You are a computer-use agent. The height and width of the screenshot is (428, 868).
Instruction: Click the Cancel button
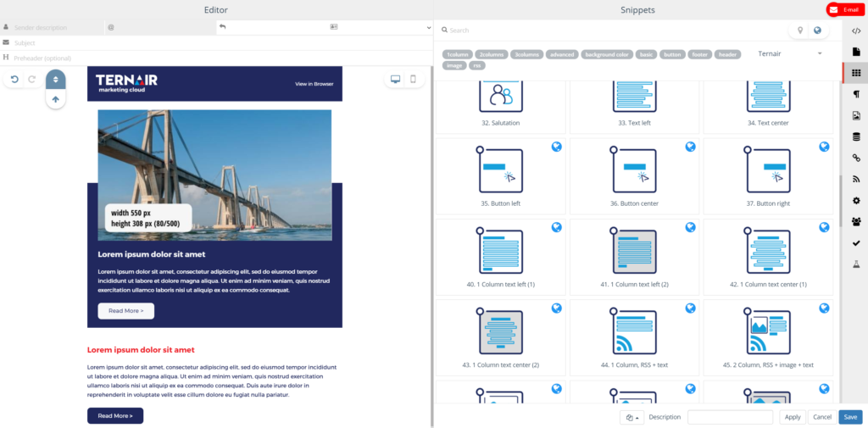point(822,418)
